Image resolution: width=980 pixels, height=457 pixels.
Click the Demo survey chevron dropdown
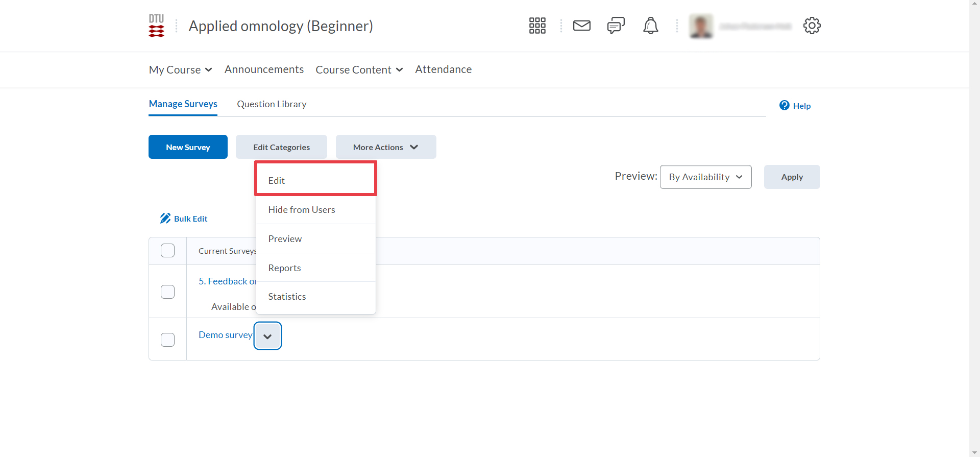pyautogui.click(x=267, y=336)
